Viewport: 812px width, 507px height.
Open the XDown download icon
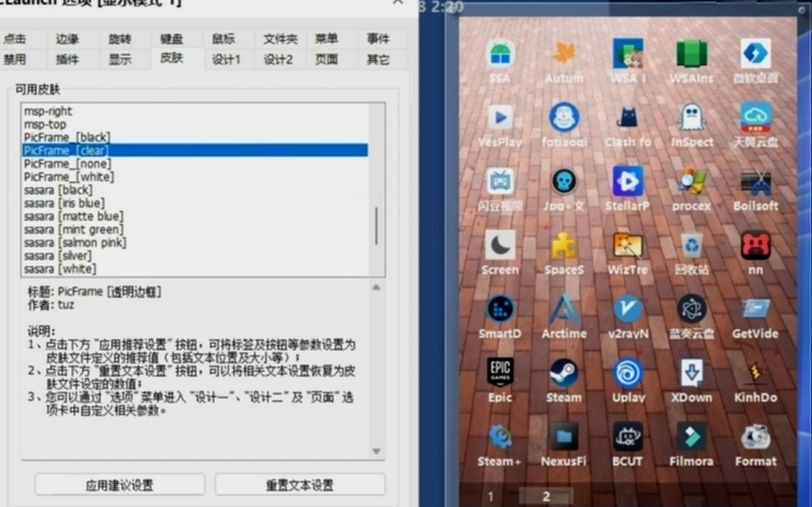coord(692,372)
